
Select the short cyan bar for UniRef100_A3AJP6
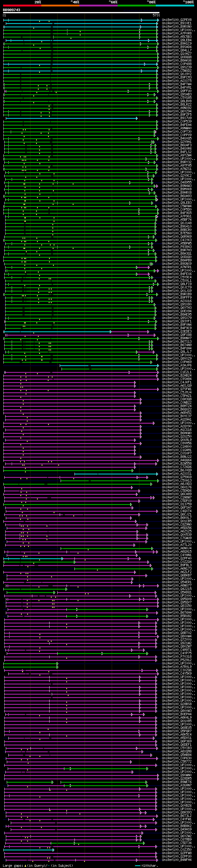(x=109, y=365)
